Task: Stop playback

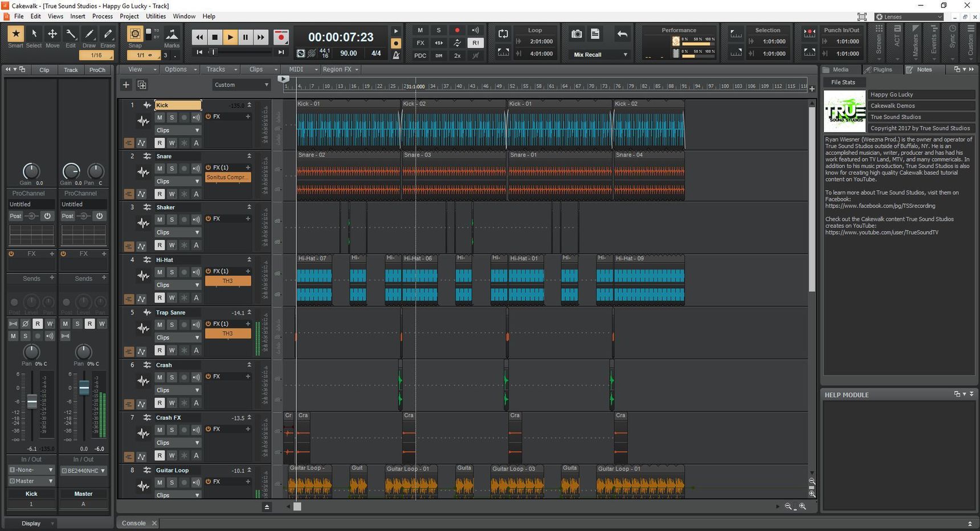Action: (x=215, y=38)
